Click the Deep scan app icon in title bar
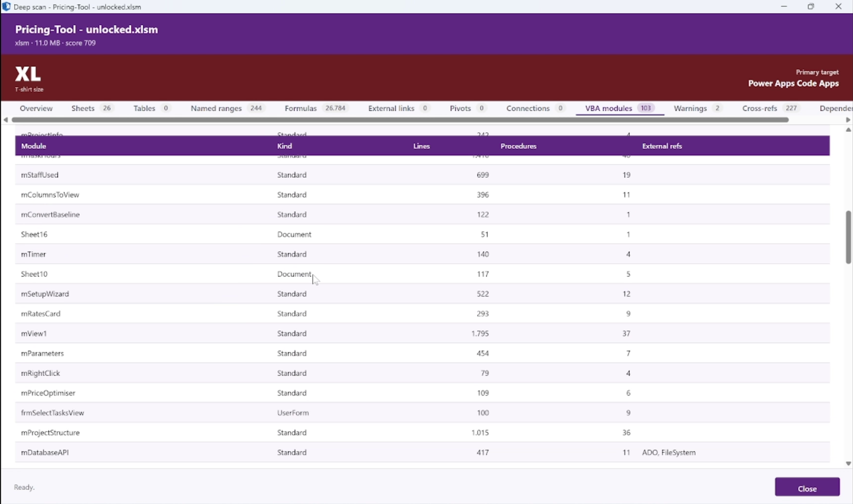Viewport: 853px width, 504px height. click(6, 6)
